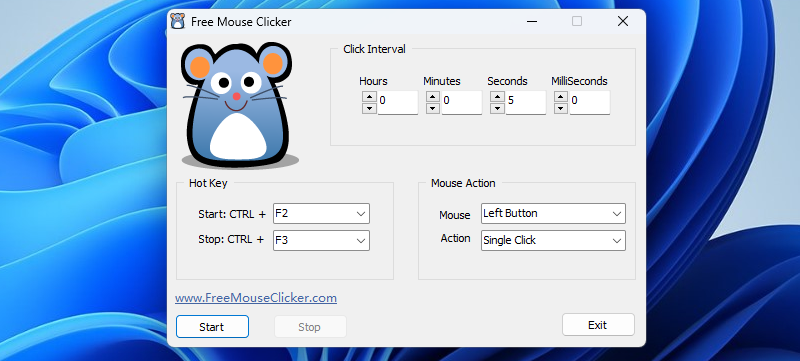Click the large mouse mascot image
800x361 pixels.
coord(240,106)
